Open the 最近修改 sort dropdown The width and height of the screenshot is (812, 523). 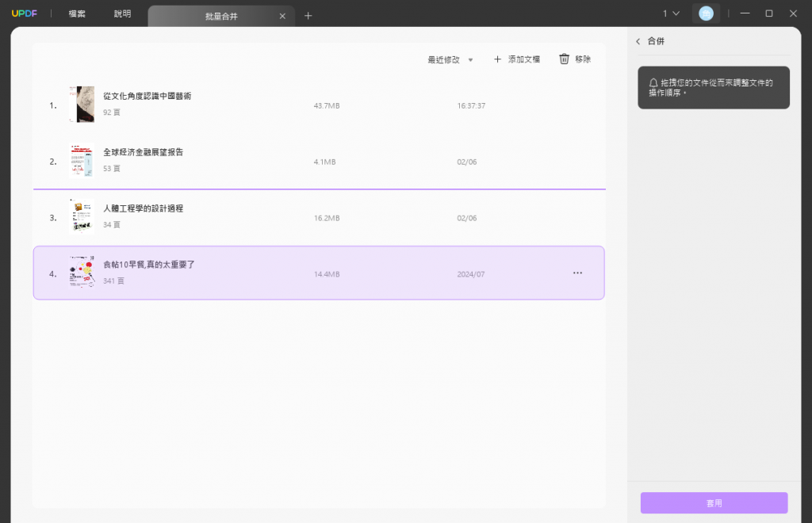[x=450, y=59]
